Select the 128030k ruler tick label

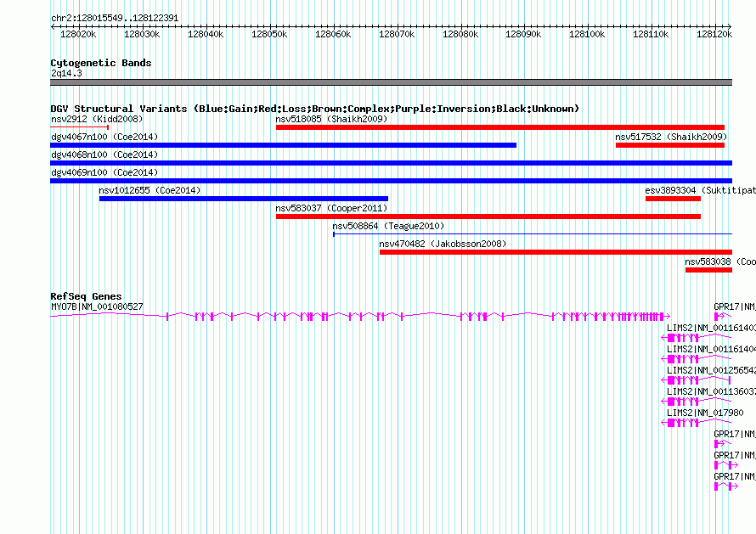pyautogui.click(x=142, y=34)
